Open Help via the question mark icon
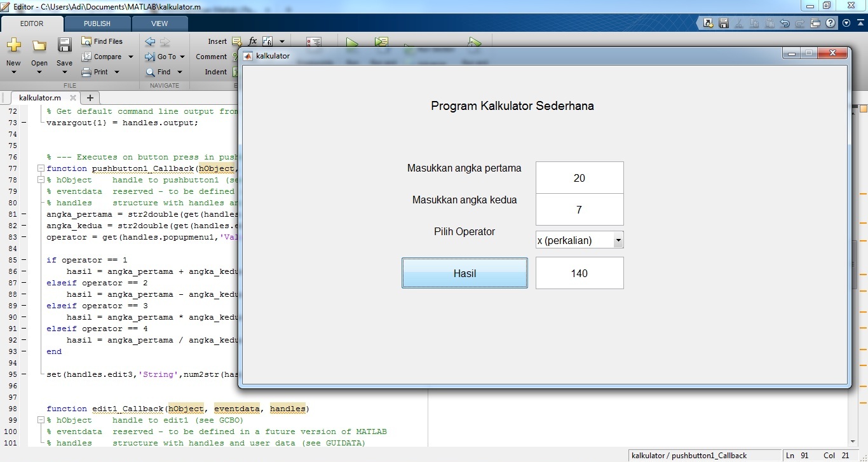This screenshot has height=462, width=868. pos(831,24)
